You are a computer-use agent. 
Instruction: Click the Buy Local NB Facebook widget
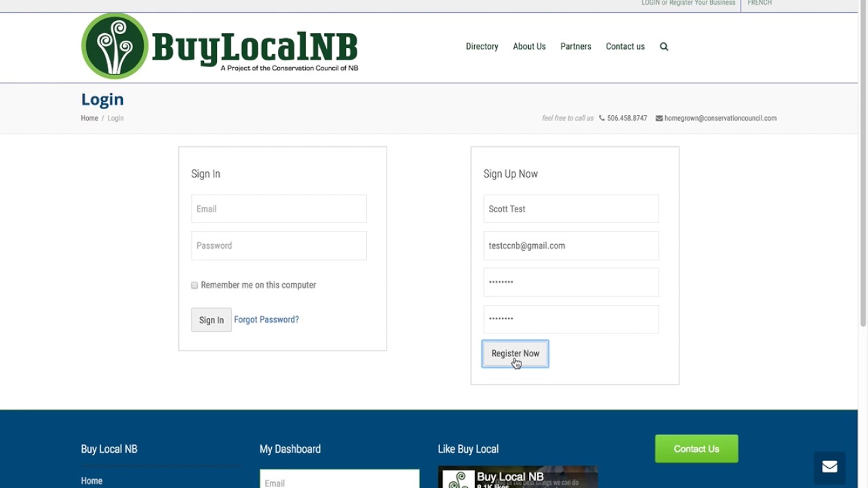(517, 477)
